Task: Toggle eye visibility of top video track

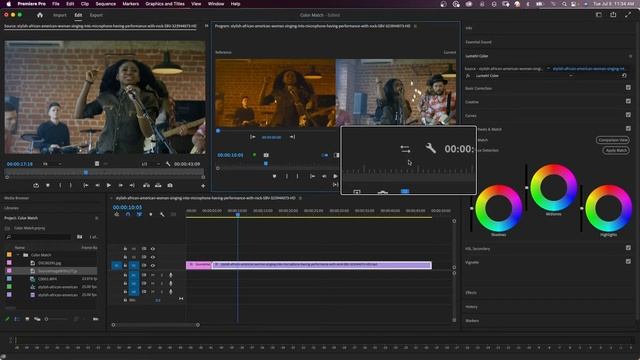Action: [x=153, y=249]
